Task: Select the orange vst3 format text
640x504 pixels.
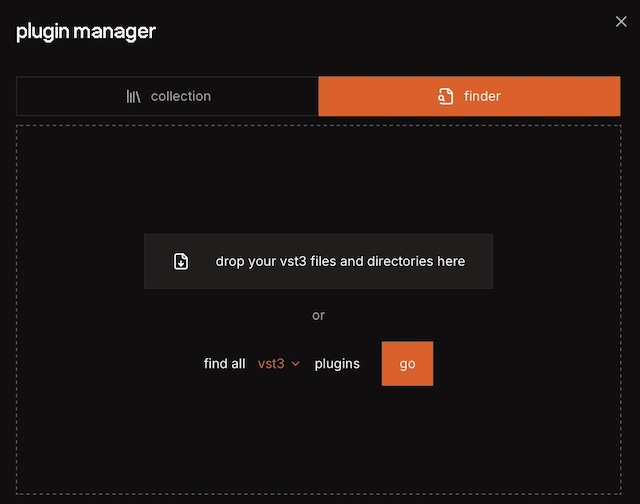Action: click(x=271, y=364)
